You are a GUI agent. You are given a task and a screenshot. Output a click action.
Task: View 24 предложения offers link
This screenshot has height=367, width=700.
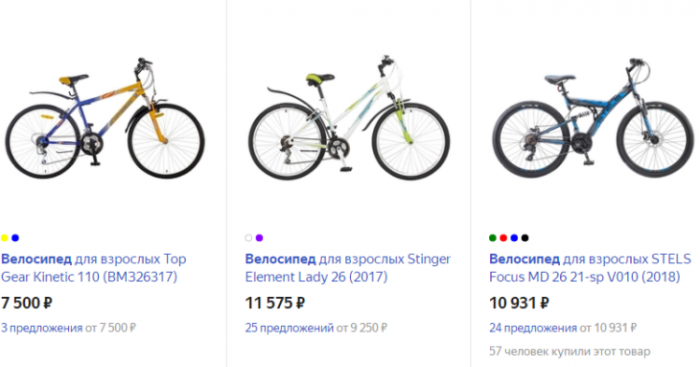pos(533,328)
